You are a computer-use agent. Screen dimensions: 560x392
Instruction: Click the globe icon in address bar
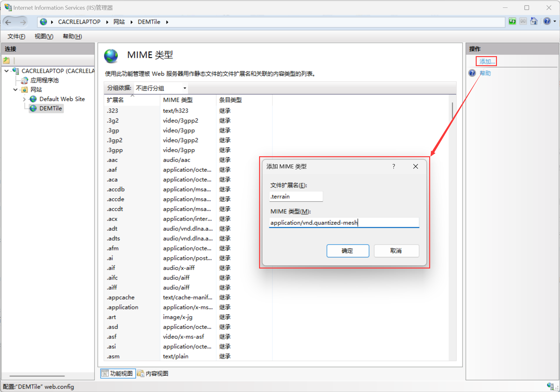[44, 22]
